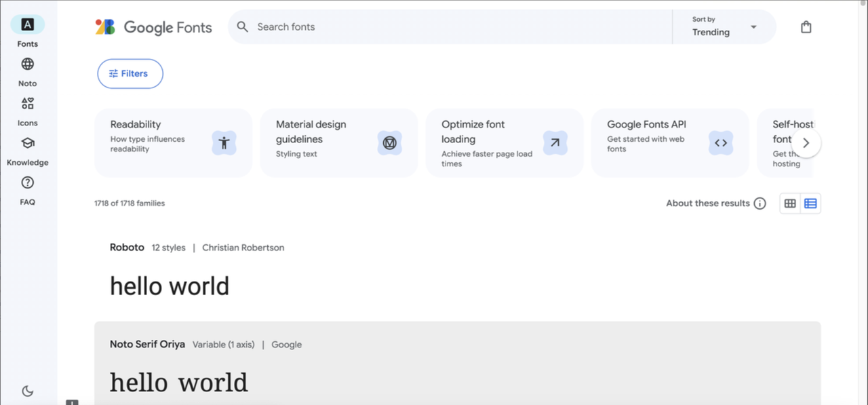Image resolution: width=868 pixels, height=405 pixels.
Task: Go to the Icons section
Action: [x=27, y=104]
